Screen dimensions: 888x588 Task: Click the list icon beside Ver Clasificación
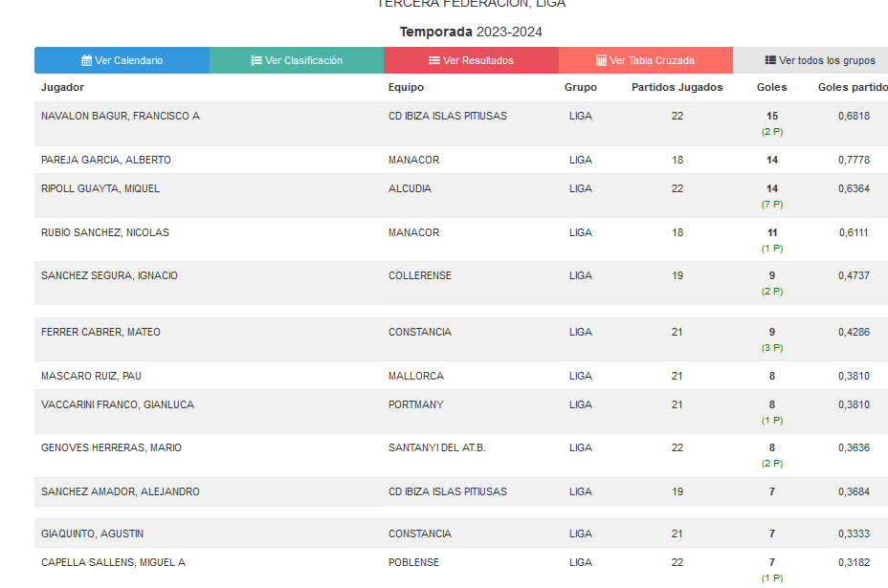(256, 60)
